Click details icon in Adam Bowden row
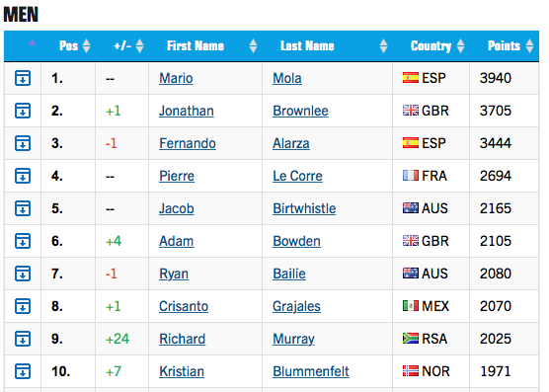This screenshot has height=392, width=549. (x=23, y=241)
